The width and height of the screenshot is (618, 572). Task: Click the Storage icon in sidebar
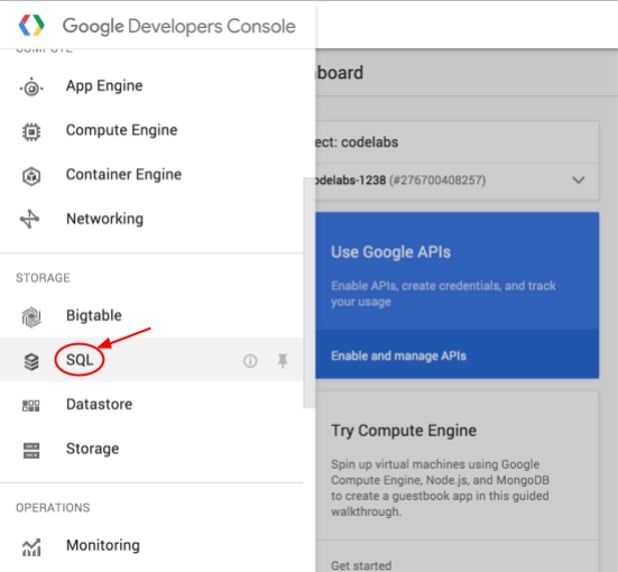[x=31, y=449]
